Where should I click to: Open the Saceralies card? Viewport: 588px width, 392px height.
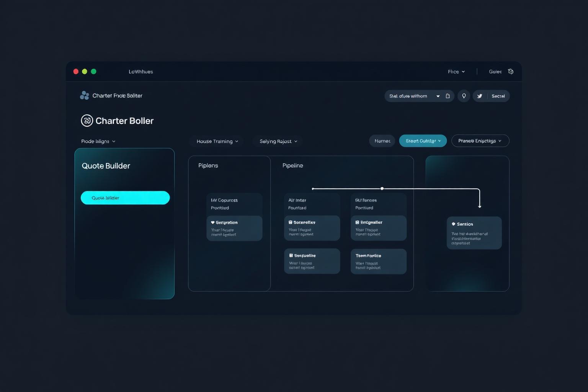pyautogui.click(x=312, y=228)
